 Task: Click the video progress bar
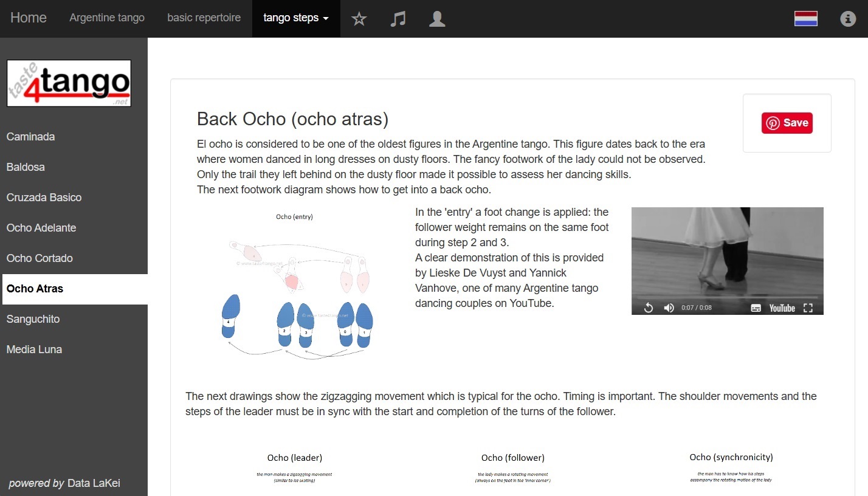click(727, 297)
